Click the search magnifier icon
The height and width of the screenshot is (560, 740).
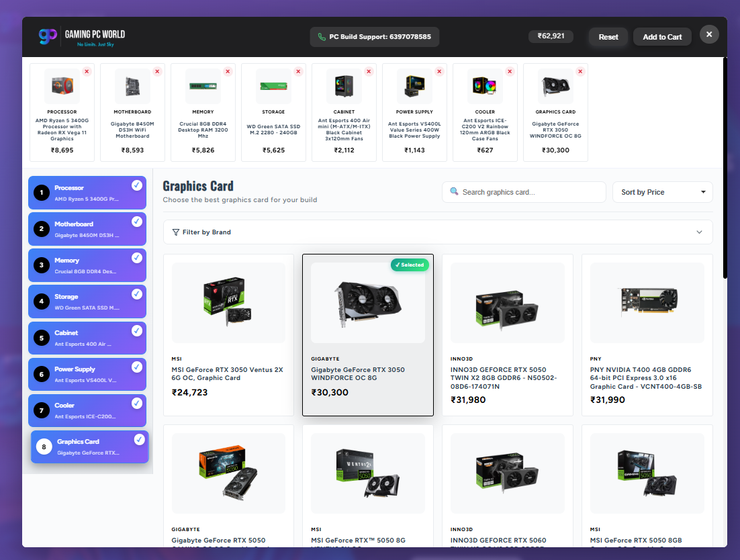[x=454, y=191]
